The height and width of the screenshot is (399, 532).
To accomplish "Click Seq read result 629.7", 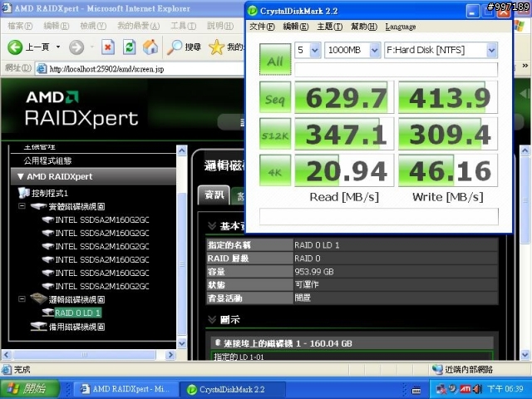I will [x=344, y=97].
